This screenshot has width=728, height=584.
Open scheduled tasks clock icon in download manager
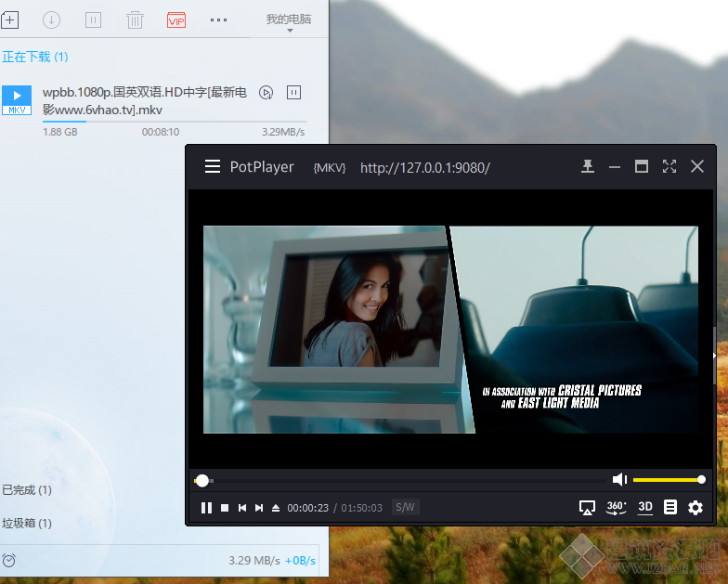(x=9, y=561)
